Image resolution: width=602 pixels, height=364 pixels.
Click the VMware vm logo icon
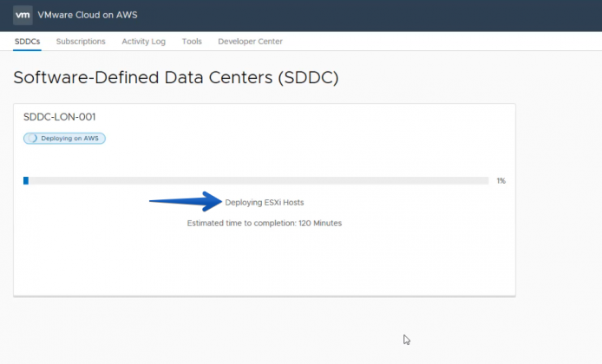[23, 16]
